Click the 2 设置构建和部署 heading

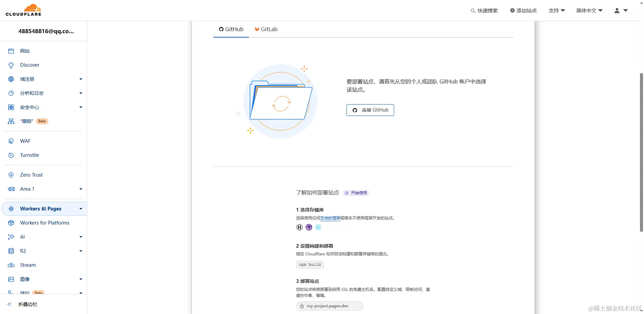(314, 246)
